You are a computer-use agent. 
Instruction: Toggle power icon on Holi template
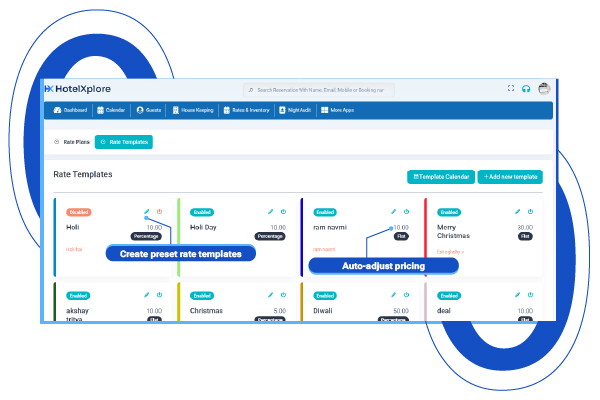[x=160, y=212]
